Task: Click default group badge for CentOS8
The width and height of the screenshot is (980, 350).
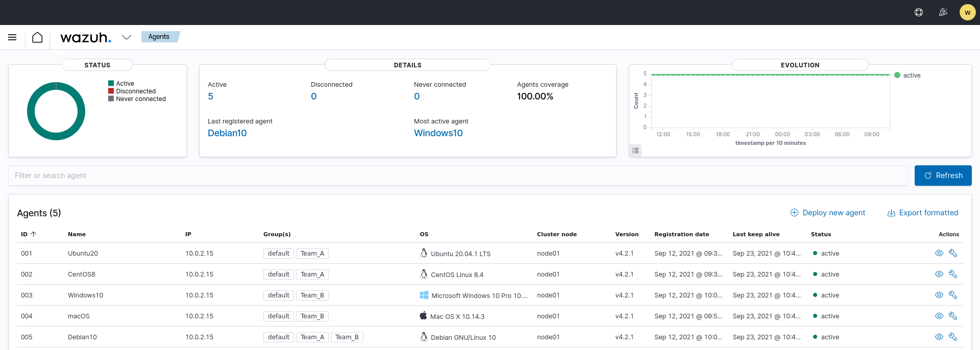Action: pyautogui.click(x=279, y=274)
